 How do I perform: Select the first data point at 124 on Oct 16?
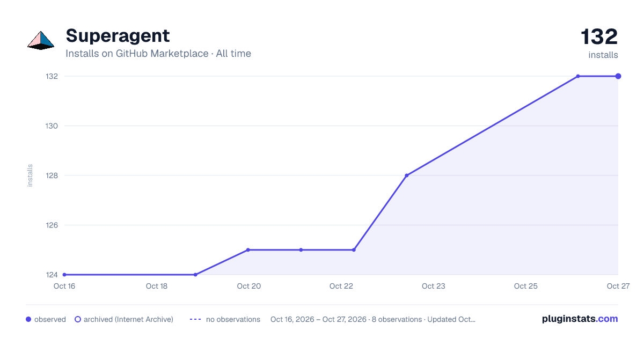click(x=64, y=275)
